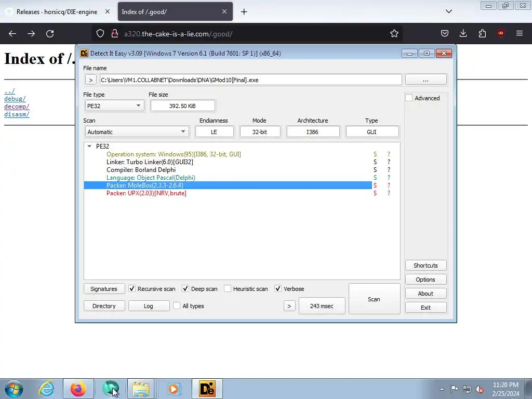Open uBlock Origin extension icon
The height and width of the screenshot is (399, 532).
point(501,34)
